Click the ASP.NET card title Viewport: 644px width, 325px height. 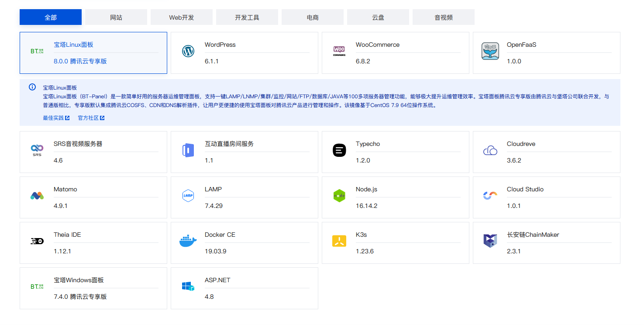[x=217, y=280]
